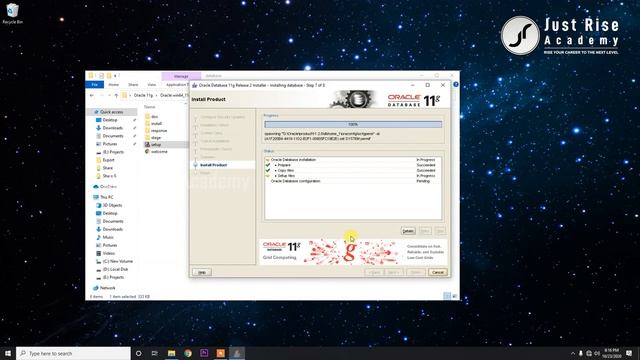Go back in File Explorer

[x=92, y=95]
